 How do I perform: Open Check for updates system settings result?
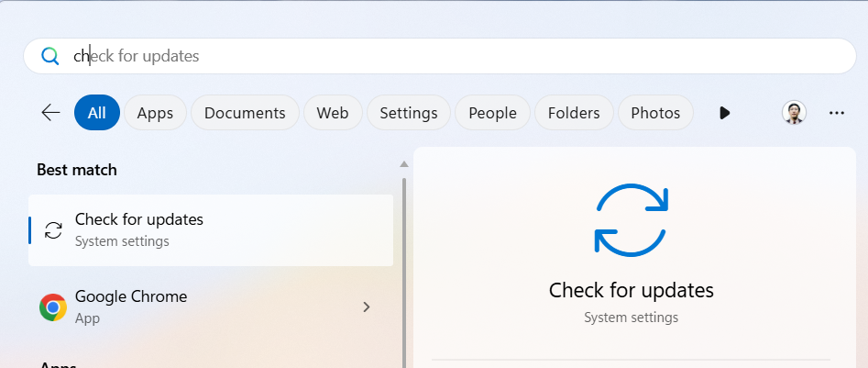[x=211, y=230]
